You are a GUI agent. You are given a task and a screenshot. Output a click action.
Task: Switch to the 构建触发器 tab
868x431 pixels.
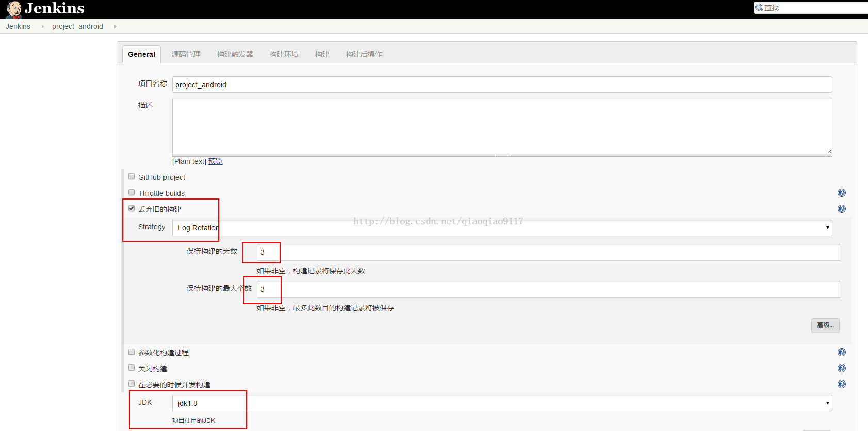click(x=235, y=54)
